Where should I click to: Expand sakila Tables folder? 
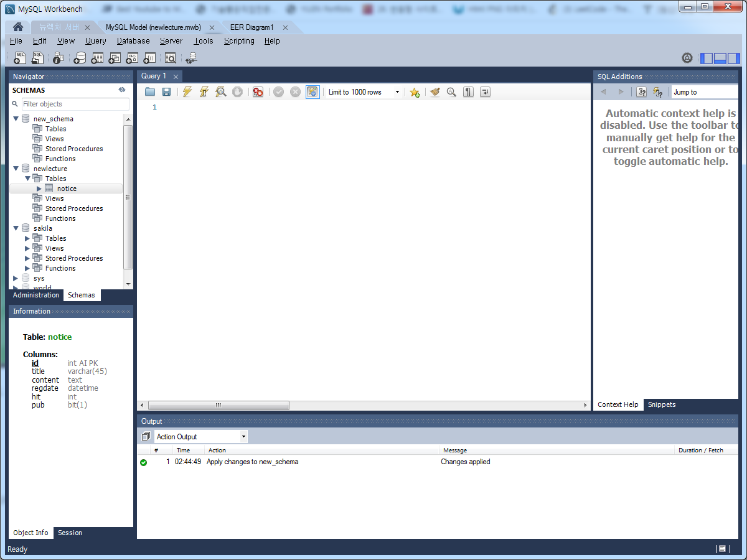pos(27,238)
